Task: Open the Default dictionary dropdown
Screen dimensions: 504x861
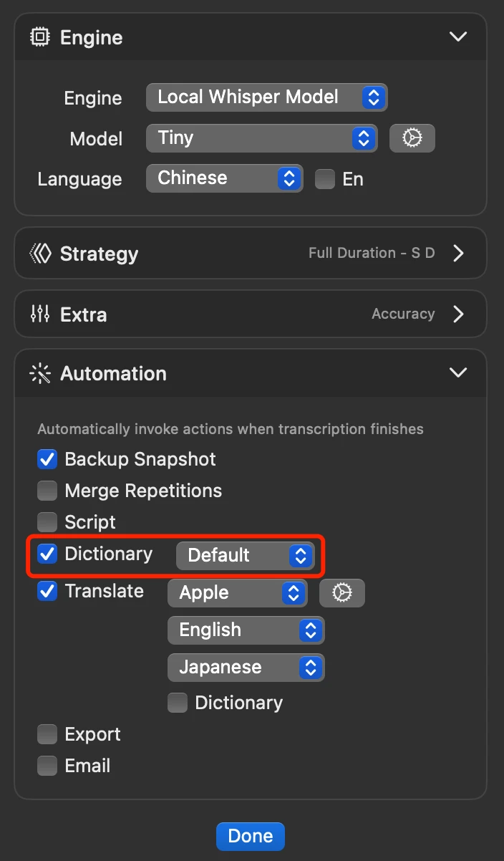Action: [246, 555]
